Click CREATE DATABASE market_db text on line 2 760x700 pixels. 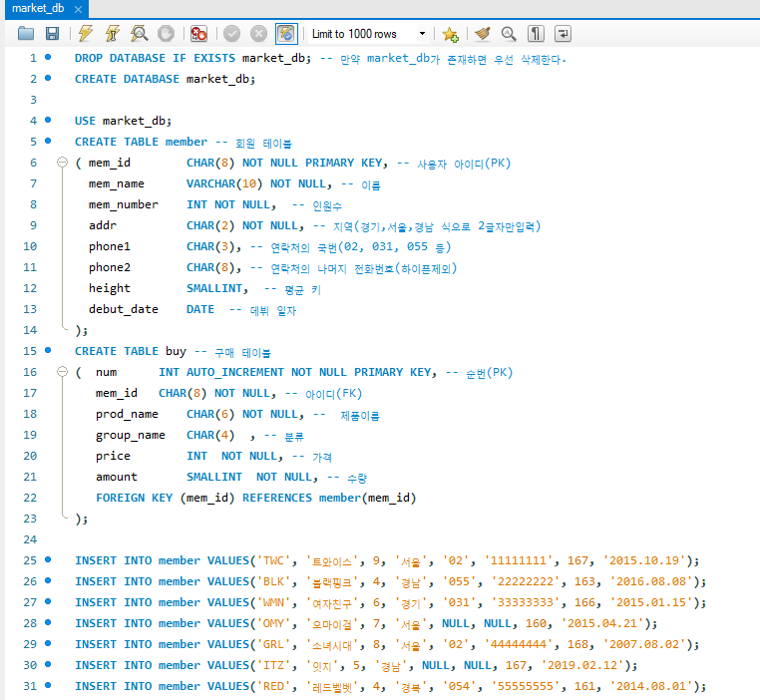165,79
